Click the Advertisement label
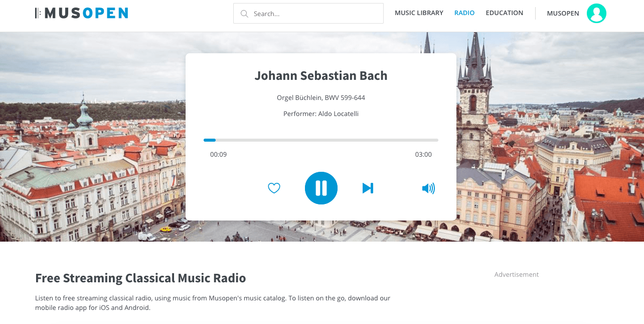This screenshot has height=324, width=644. tap(516, 275)
